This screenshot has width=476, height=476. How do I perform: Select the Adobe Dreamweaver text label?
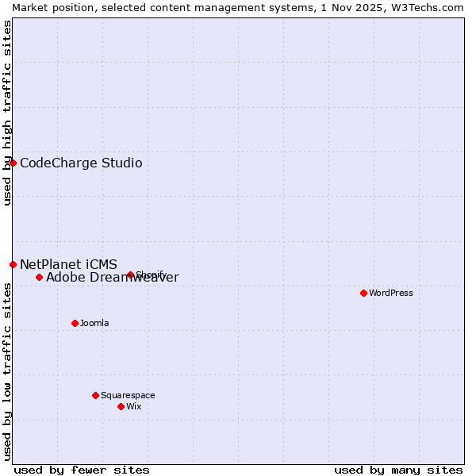pyautogui.click(x=112, y=278)
